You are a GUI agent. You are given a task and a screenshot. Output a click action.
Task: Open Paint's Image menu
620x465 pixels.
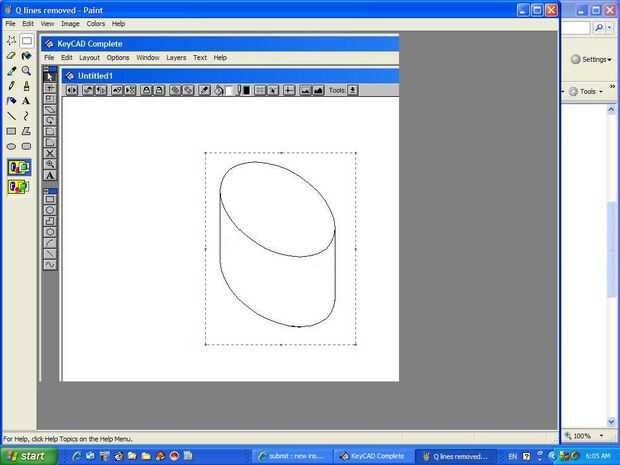pos(70,24)
